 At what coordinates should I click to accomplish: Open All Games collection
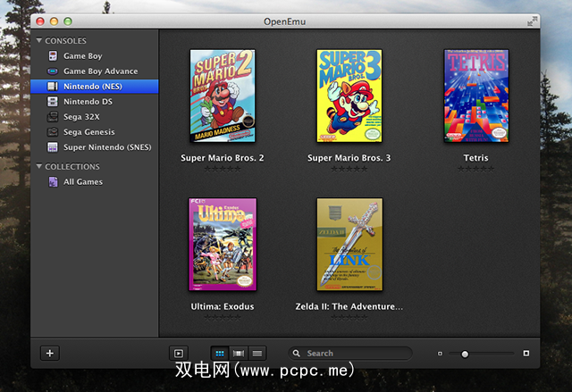click(82, 182)
